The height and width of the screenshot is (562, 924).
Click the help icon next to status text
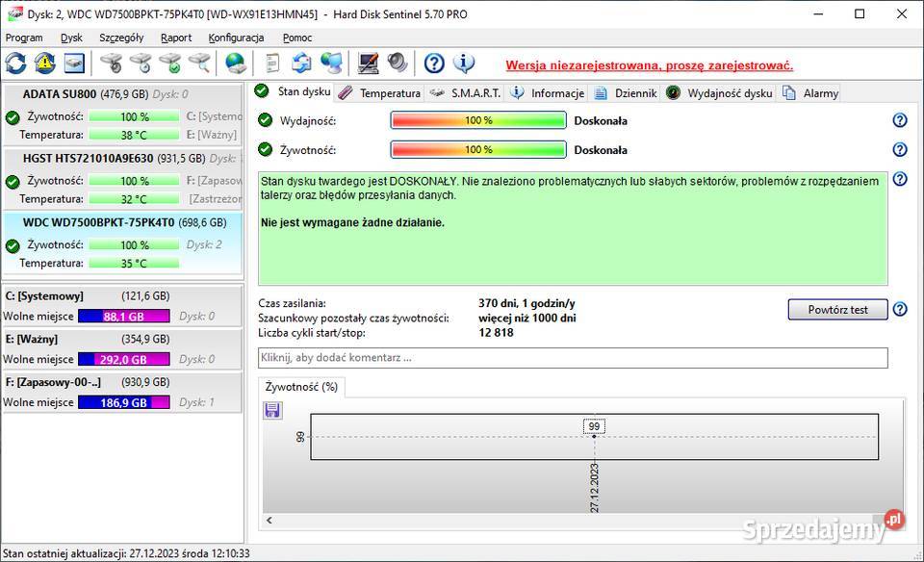900,179
